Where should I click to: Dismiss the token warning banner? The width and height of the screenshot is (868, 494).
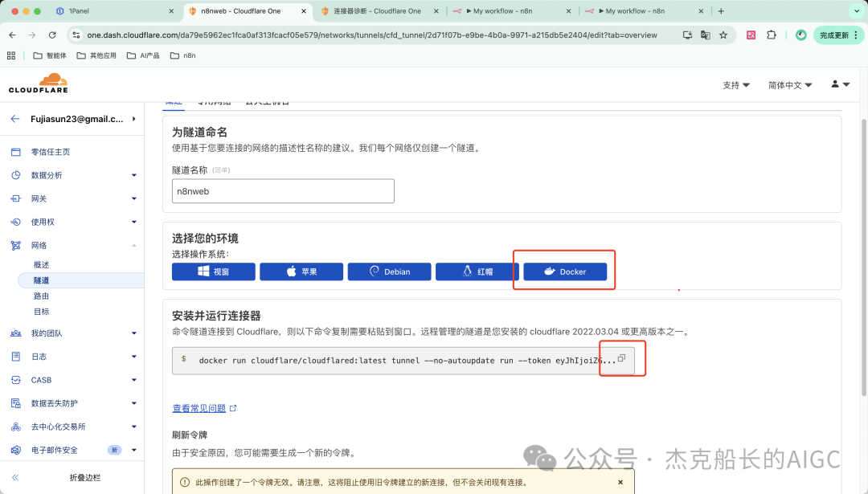coord(620,483)
